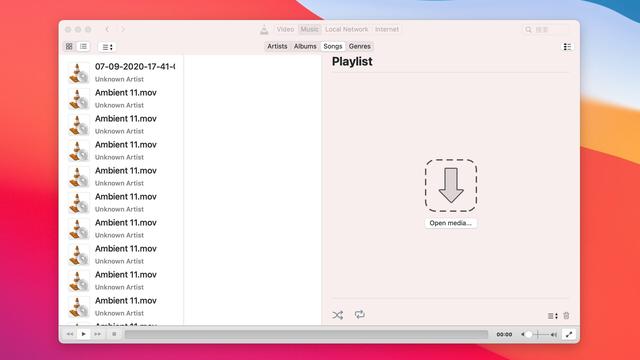Clear playlist with the trash icon
Viewport: 640px width, 360px height.
pos(567,316)
